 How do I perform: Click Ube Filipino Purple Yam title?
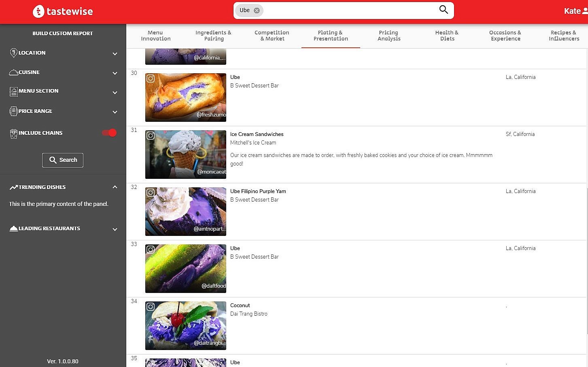click(x=258, y=191)
